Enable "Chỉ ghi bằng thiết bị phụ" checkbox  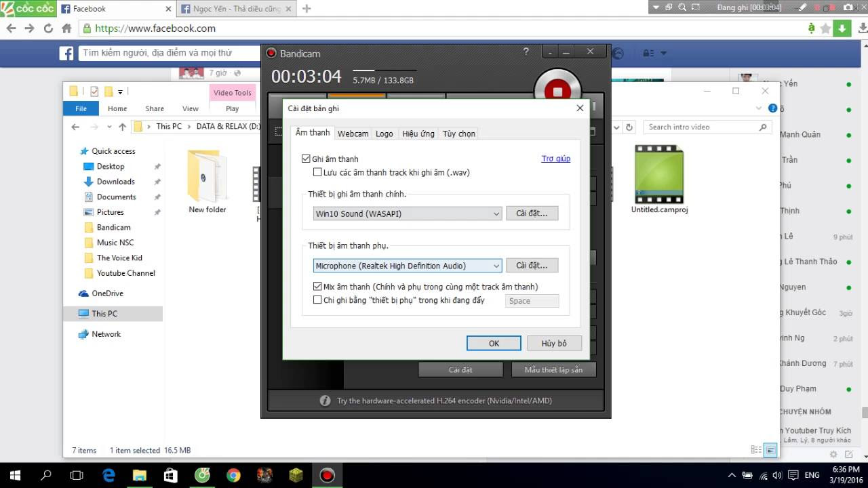pos(317,300)
